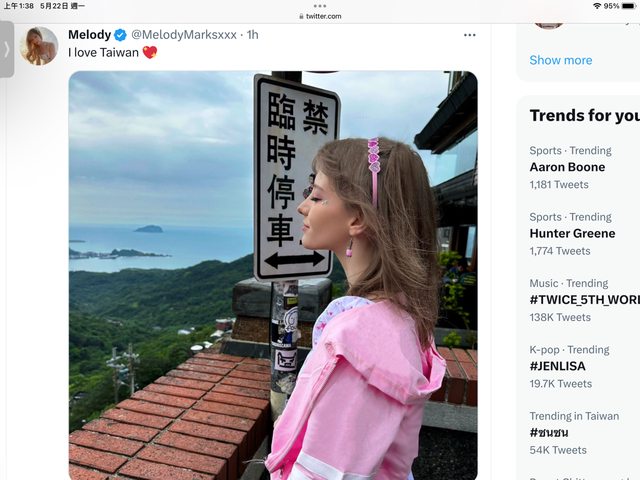Open the tweet's three-dot more menu
Screen dimensions: 640x480
tap(470, 35)
